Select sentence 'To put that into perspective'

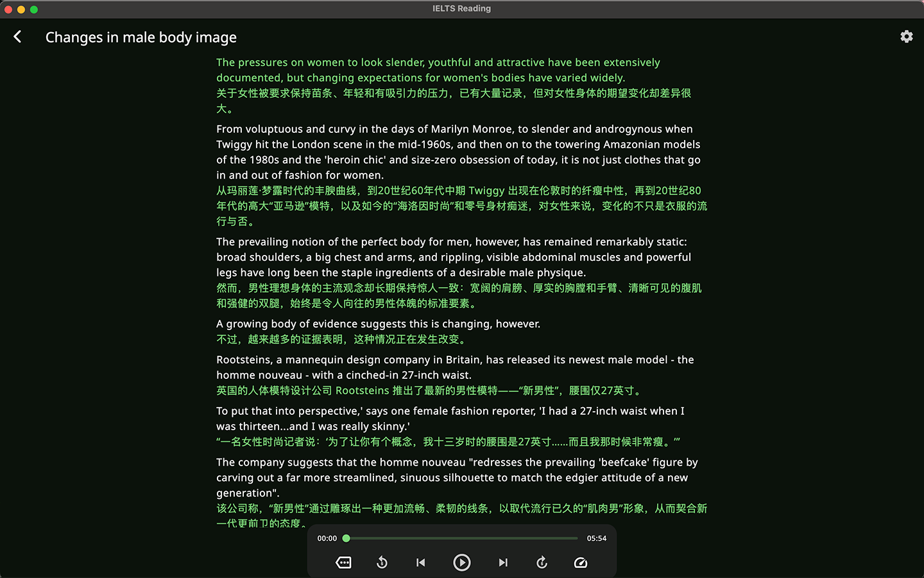[x=450, y=419]
